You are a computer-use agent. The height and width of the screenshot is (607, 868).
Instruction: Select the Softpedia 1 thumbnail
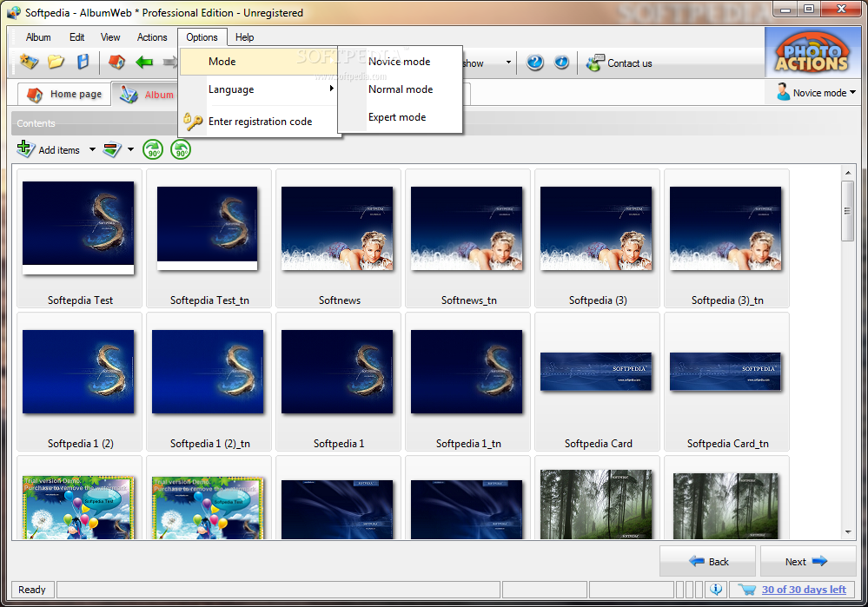pyautogui.click(x=338, y=382)
